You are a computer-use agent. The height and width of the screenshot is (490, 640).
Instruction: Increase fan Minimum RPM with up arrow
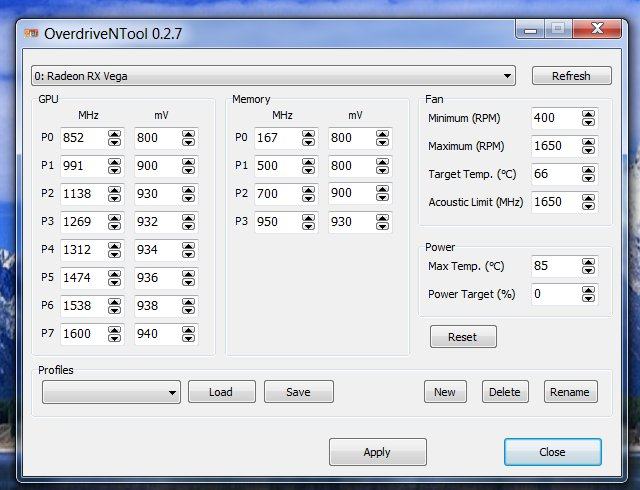click(588, 114)
